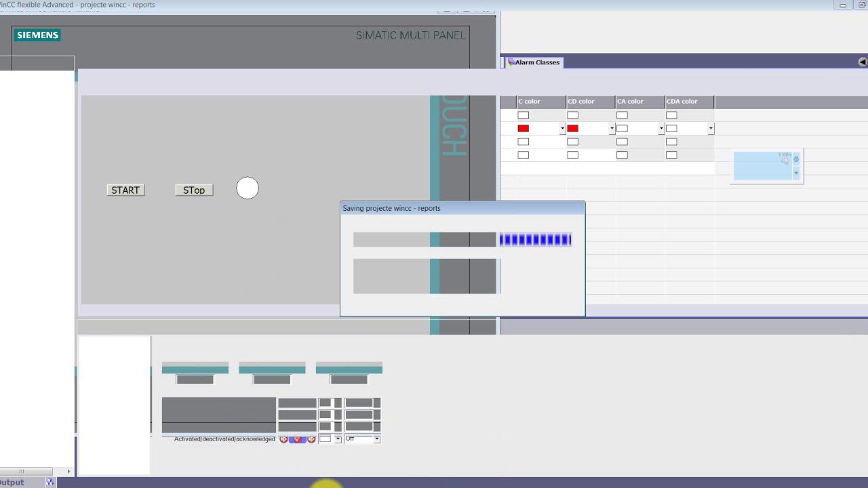
Task: Click the 'C color' column header
Action: [541, 102]
